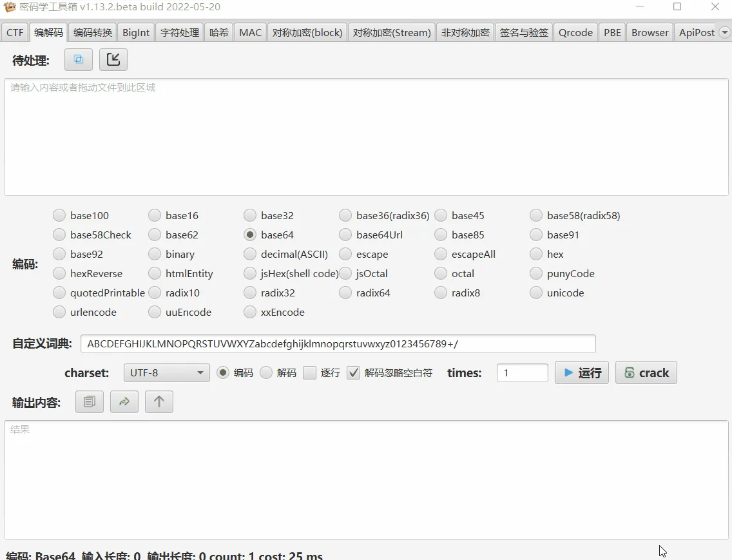This screenshot has width=732, height=560.
Task: Click the app icon in the title bar
Action: 9,7
